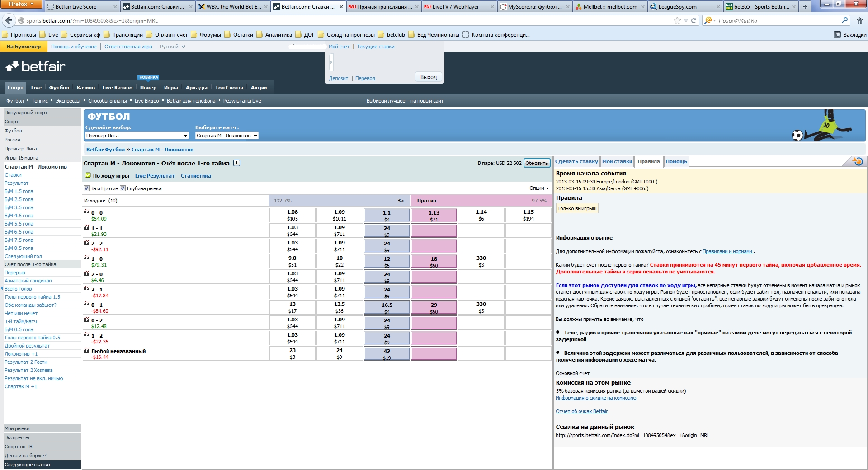Close the Mellbet tab

(x=642, y=7)
